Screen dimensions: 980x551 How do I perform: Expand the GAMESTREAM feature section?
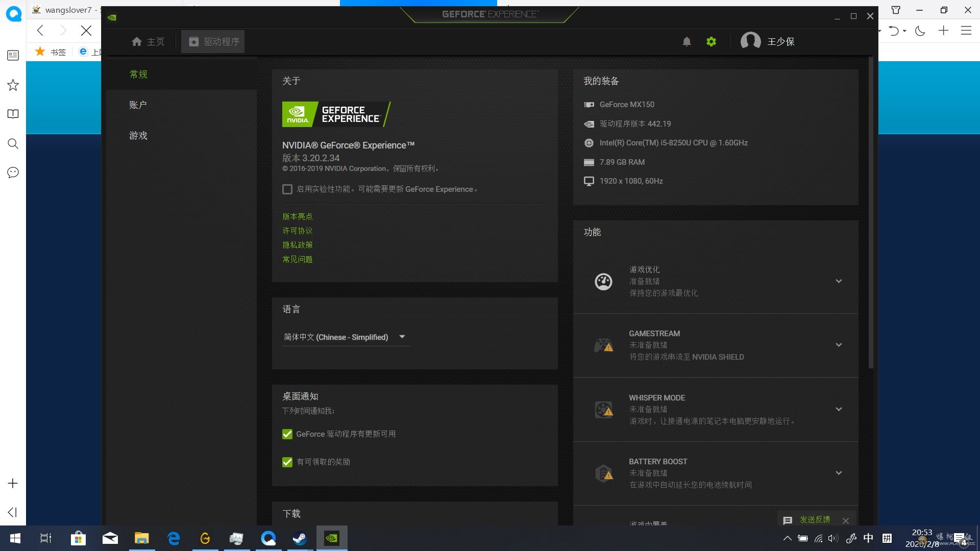tap(839, 345)
